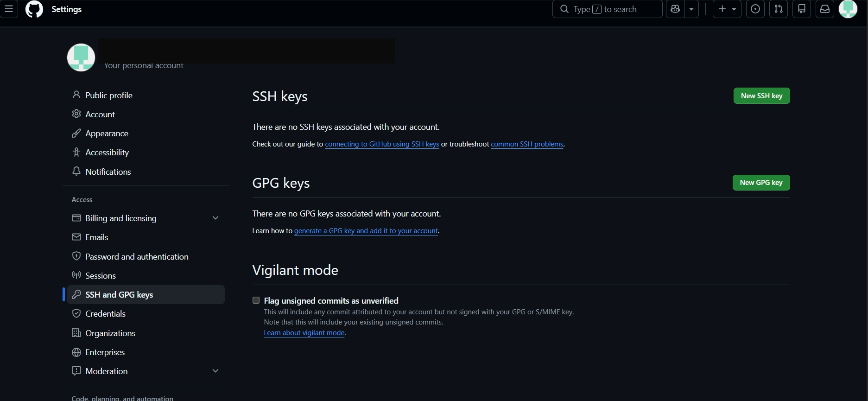Image resolution: width=868 pixels, height=401 pixels.
Task: Open 'generate a GPG key' help link
Action: tap(366, 231)
